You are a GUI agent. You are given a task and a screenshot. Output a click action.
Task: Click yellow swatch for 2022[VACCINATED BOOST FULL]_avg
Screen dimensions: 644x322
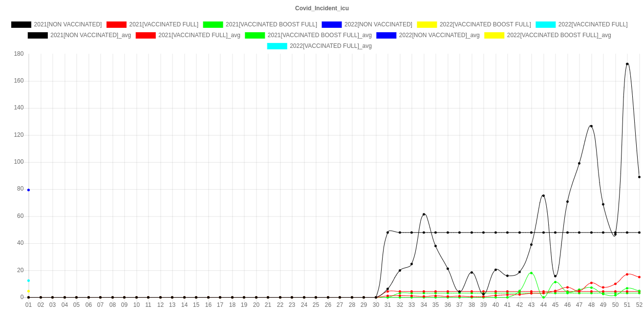[x=494, y=35]
